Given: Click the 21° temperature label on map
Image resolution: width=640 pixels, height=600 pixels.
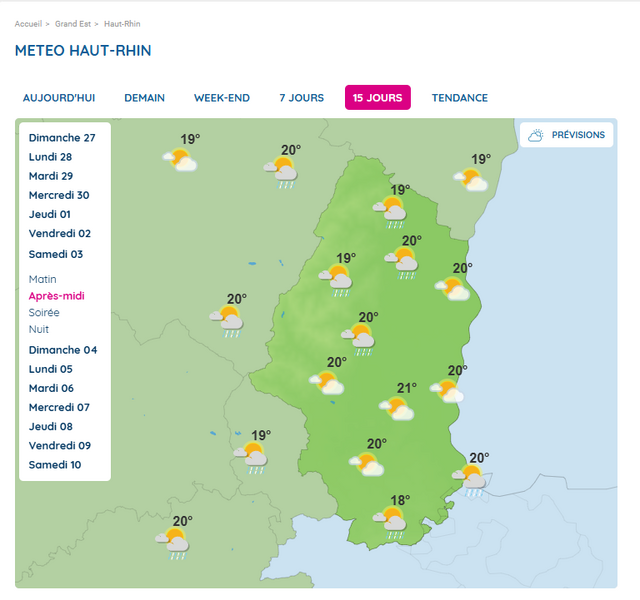Looking at the screenshot, I should pos(407,388).
